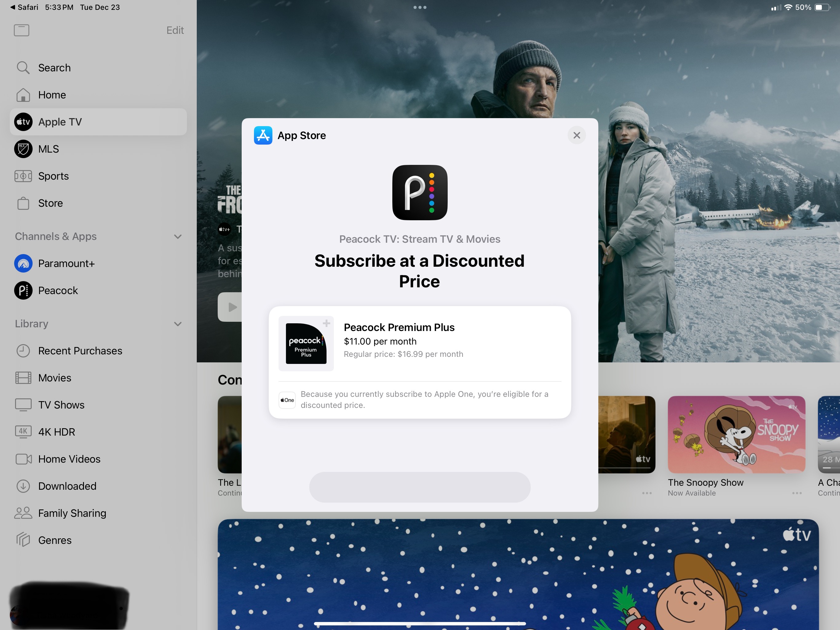This screenshot has width=840, height=630.
Task: Return to Safari via back link
Action: pyautogui.click(x=24, y=7)
